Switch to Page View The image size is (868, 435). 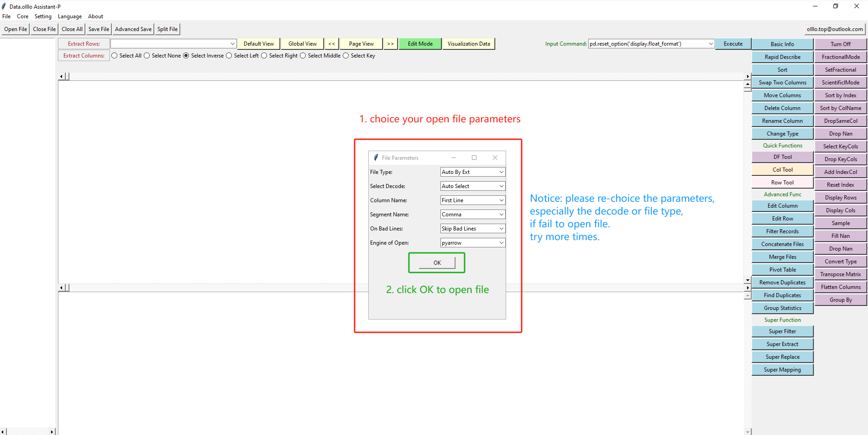(x=361, y=44)
